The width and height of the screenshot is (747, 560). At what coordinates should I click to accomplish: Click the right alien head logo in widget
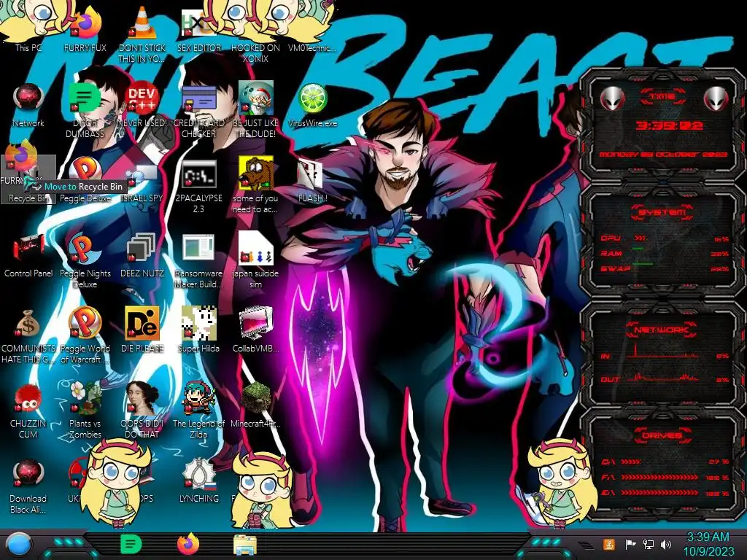716,99
